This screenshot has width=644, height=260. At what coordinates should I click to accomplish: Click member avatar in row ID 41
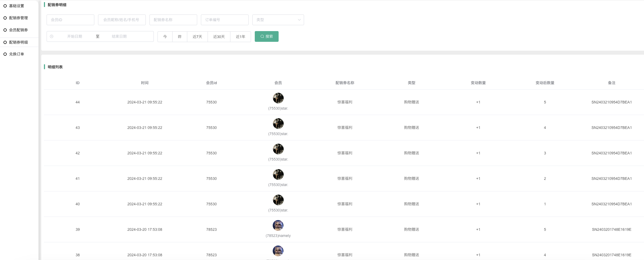[278, 174]
